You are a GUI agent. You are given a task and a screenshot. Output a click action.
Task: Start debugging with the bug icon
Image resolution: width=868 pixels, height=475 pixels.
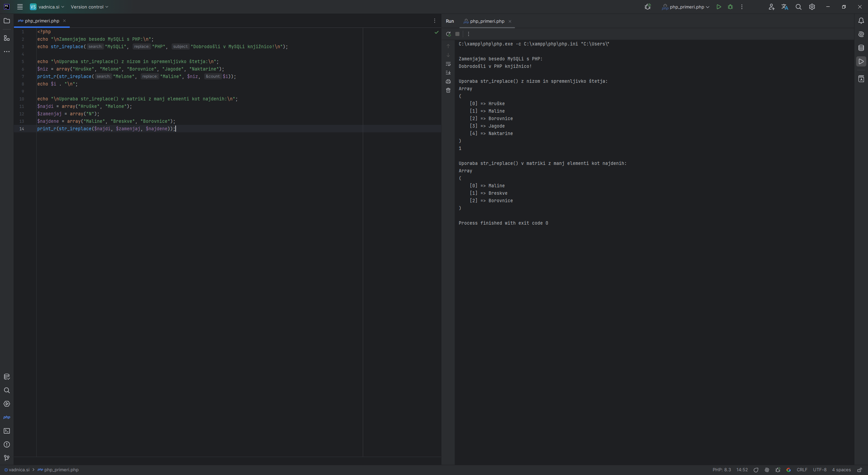click(x=730, y=7)
